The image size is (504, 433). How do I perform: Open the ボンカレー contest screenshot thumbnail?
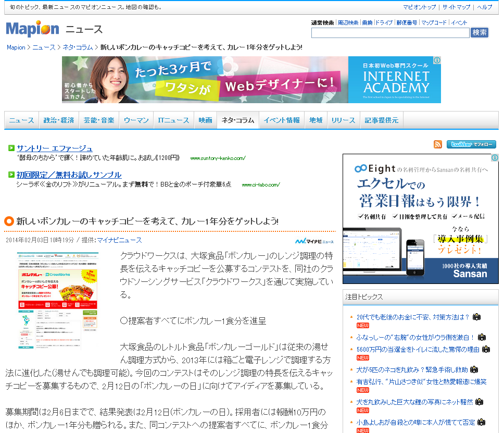coord(58,301)
